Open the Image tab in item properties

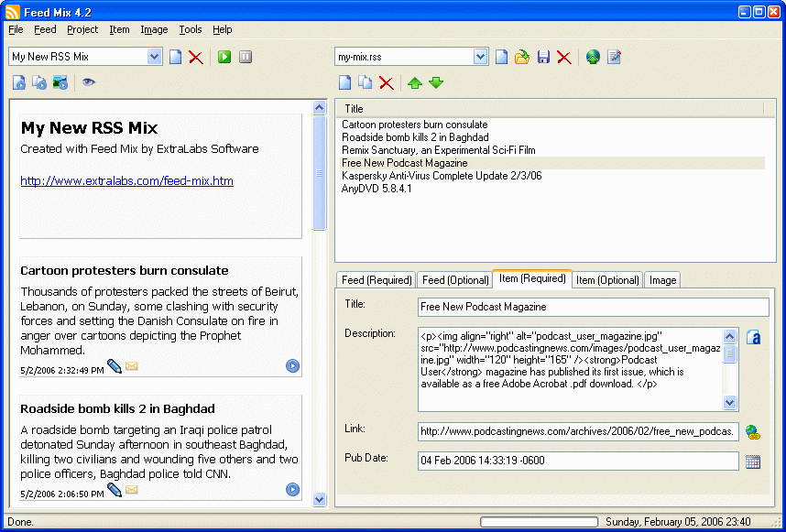click(x=662, y=280)
